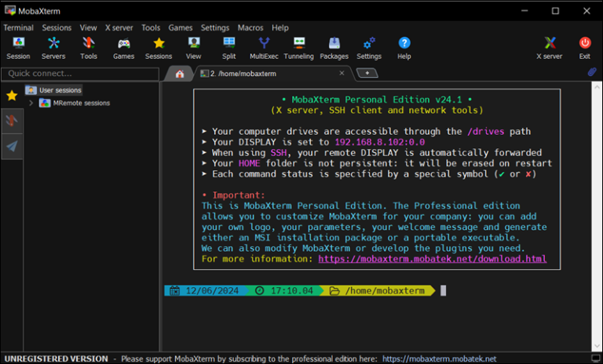Screen dimensions: 603x364
Task: Click the Quick connect input field
Action: [79, 74]
